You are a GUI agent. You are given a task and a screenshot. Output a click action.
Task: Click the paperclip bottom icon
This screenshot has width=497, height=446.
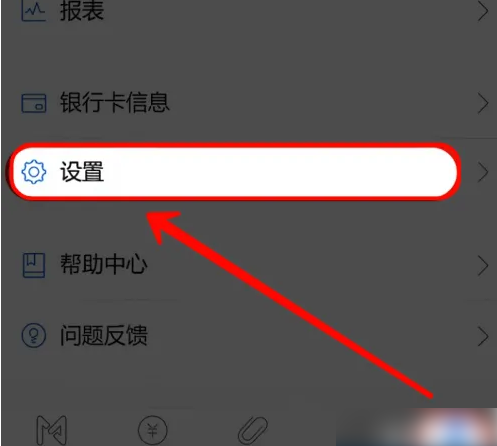click(253, 431)
